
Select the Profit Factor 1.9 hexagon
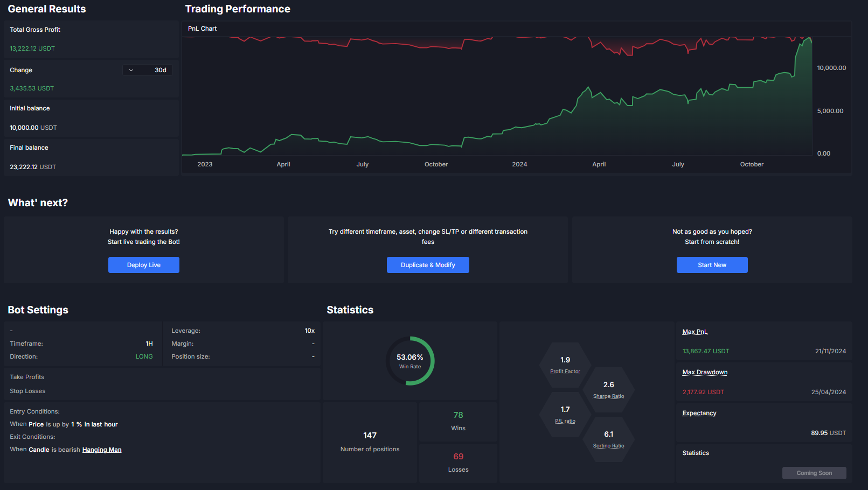pos(565,365)
